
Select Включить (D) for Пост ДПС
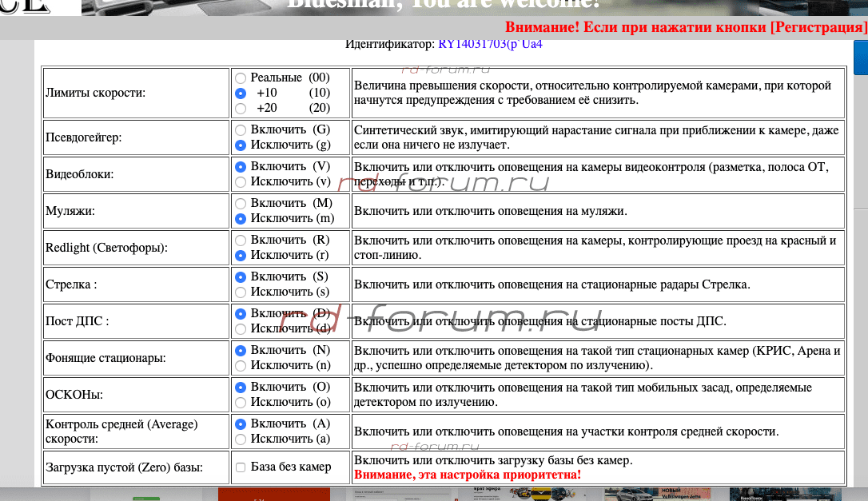[241, 314]
